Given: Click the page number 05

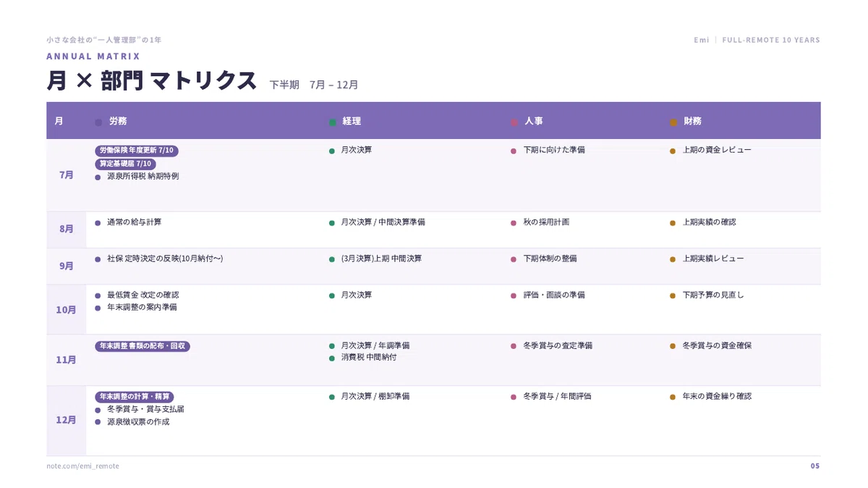Looking at the screenshot, I should (815, 466).
